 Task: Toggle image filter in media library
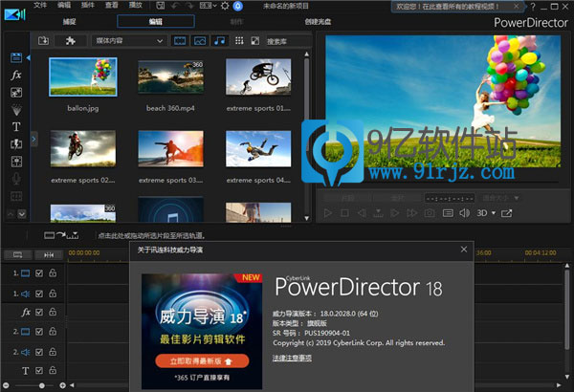click(x=200, y=40)
